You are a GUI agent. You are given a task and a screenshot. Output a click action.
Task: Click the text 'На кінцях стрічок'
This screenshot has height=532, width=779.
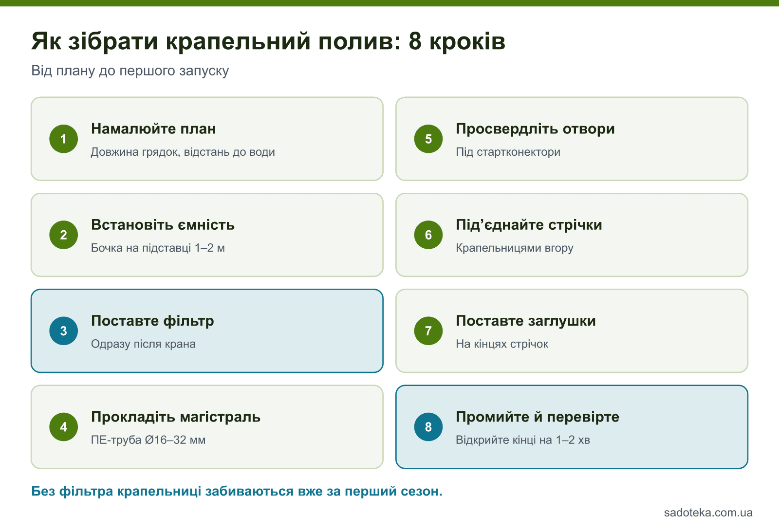click(502, 344)
